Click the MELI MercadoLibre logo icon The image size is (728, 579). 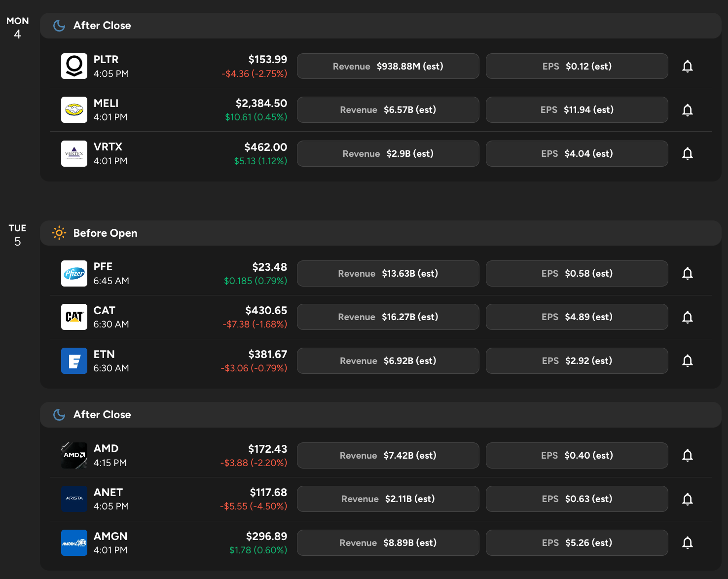click(x=74, y=109)
